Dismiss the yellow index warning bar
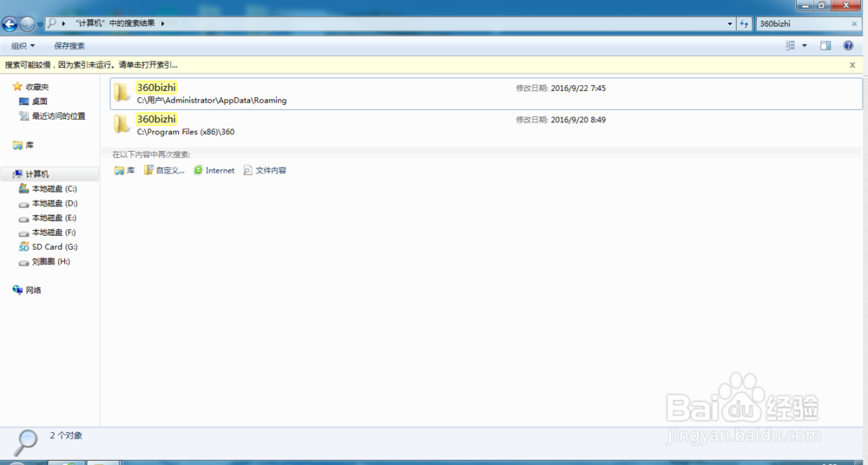 [x=852, y=65]
